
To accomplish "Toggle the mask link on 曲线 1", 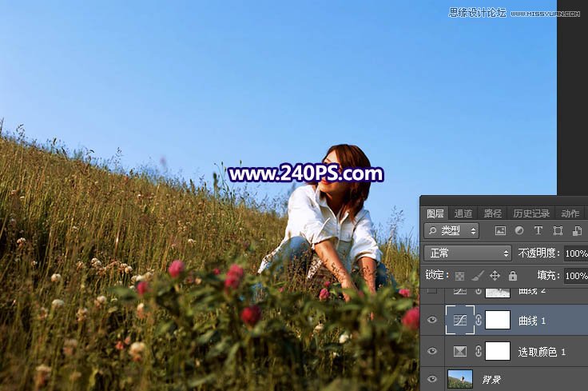I will coord(479,320).
